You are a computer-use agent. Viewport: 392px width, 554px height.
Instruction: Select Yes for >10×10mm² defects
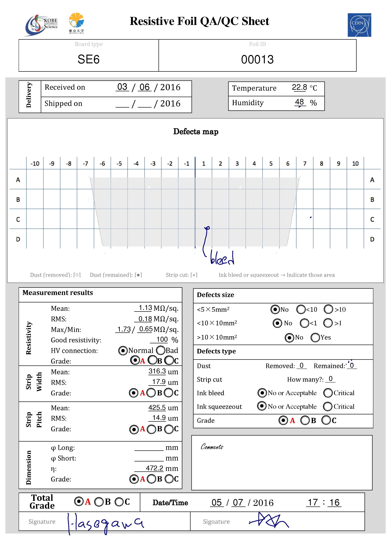click(315, 337)
